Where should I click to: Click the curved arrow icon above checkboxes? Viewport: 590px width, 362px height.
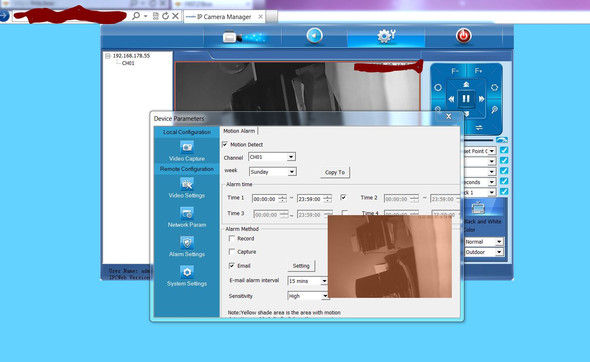pyautogui.click(x=502, y=140)
